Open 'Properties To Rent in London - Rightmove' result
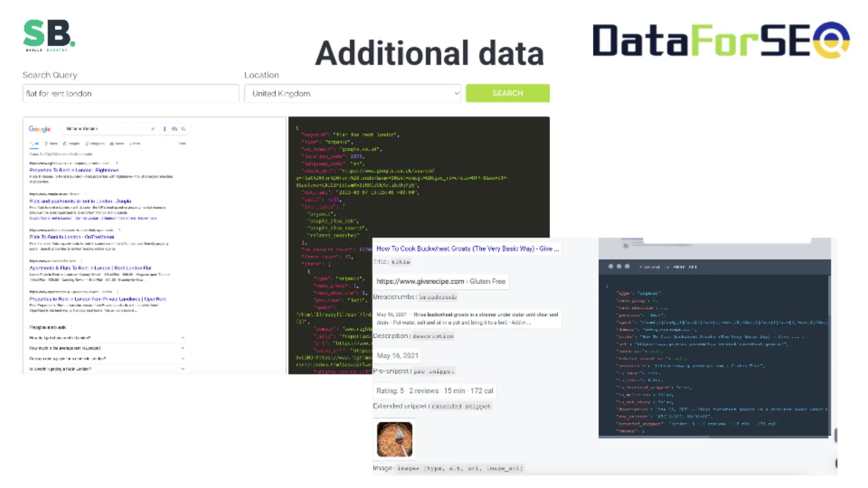Screen dimensions: 868x488 74,170
